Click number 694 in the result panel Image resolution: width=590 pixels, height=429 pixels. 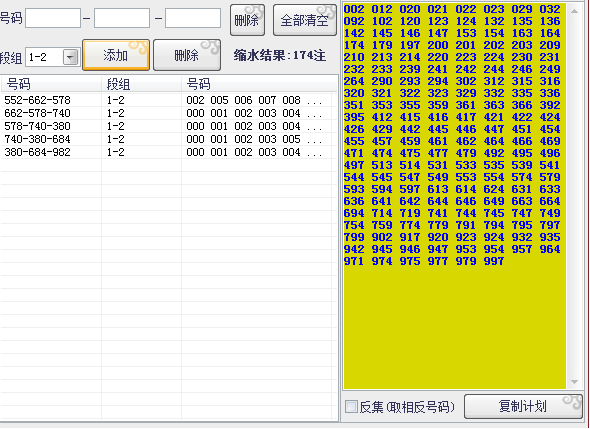tap(354, 213)
